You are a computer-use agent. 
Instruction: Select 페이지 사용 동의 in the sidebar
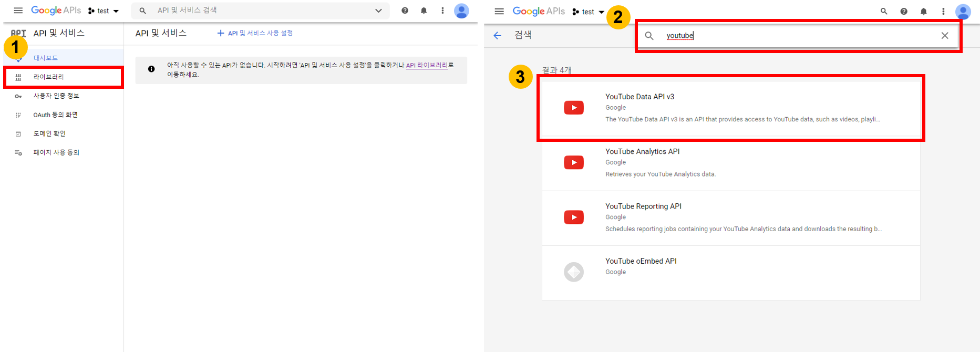tap(64, 152)
